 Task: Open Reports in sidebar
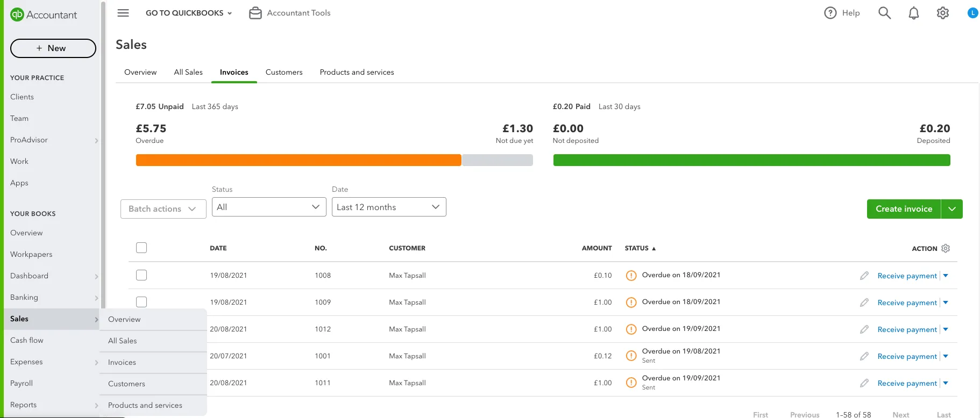coord(24,405)
